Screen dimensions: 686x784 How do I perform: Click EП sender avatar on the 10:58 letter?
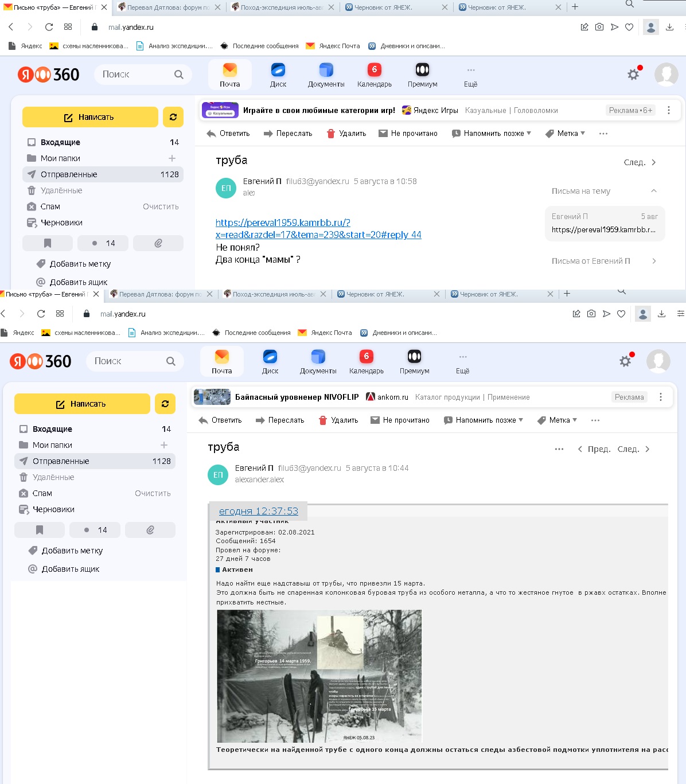pos(226,188)
